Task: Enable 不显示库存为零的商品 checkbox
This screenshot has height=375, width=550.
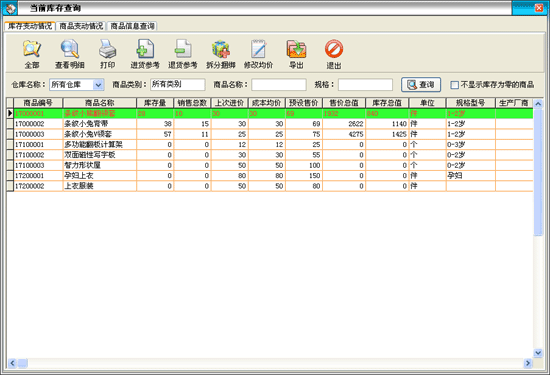Action: point(454,85)
